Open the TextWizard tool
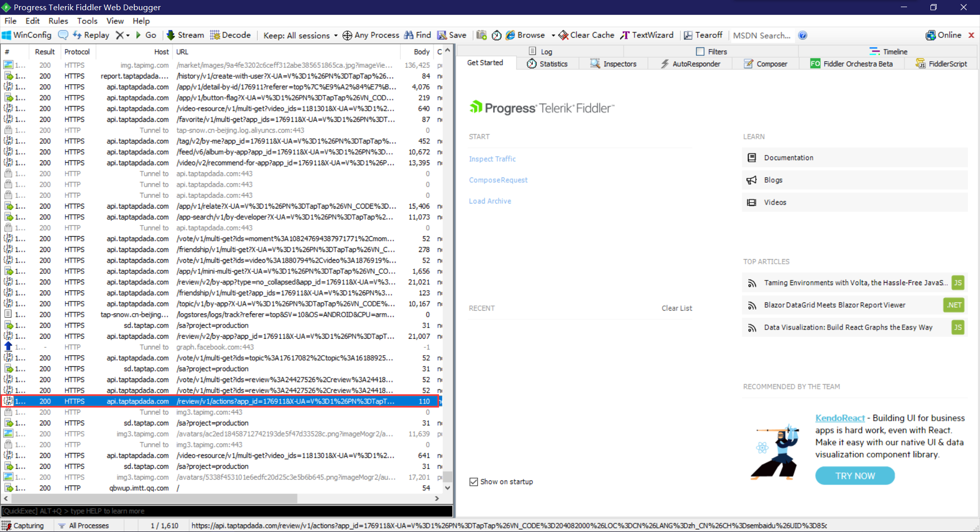980x532 pixels. (647, 35)
